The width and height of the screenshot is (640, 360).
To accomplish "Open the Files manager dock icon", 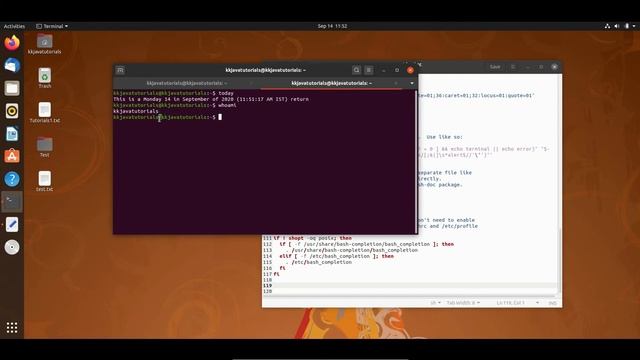I will pos(12,88).
